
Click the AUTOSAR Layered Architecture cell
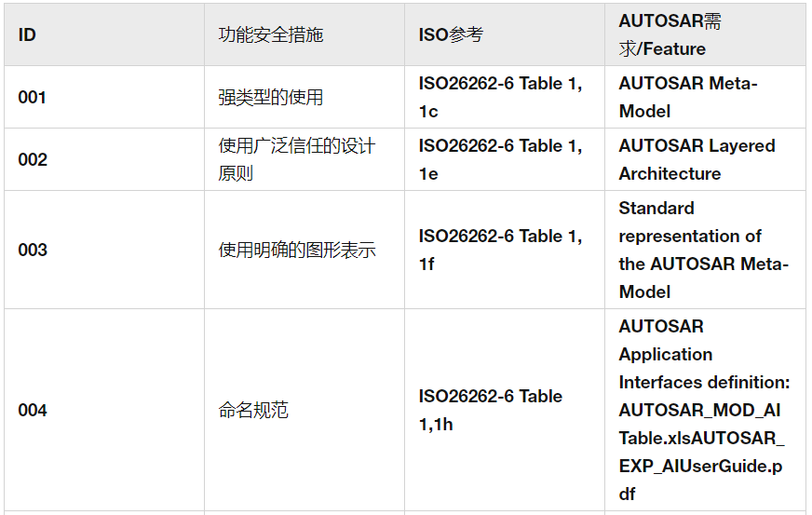(x=697, y=159)
